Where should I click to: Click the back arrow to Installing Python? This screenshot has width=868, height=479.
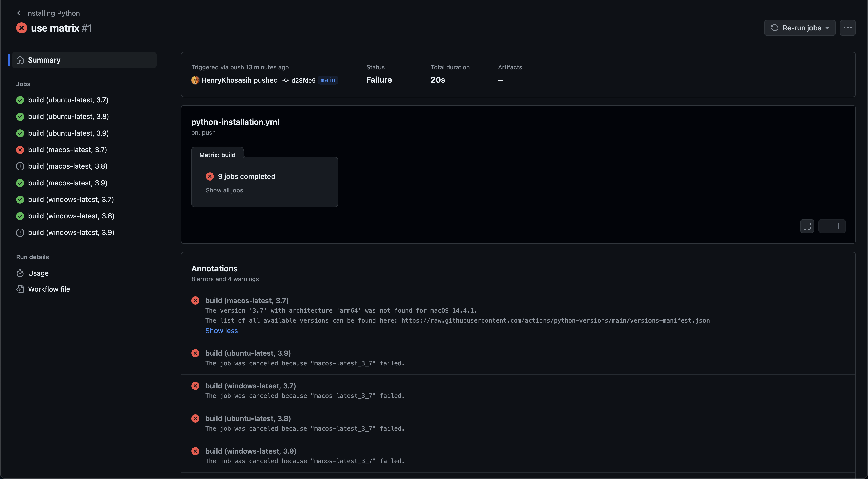coord(20,13)
